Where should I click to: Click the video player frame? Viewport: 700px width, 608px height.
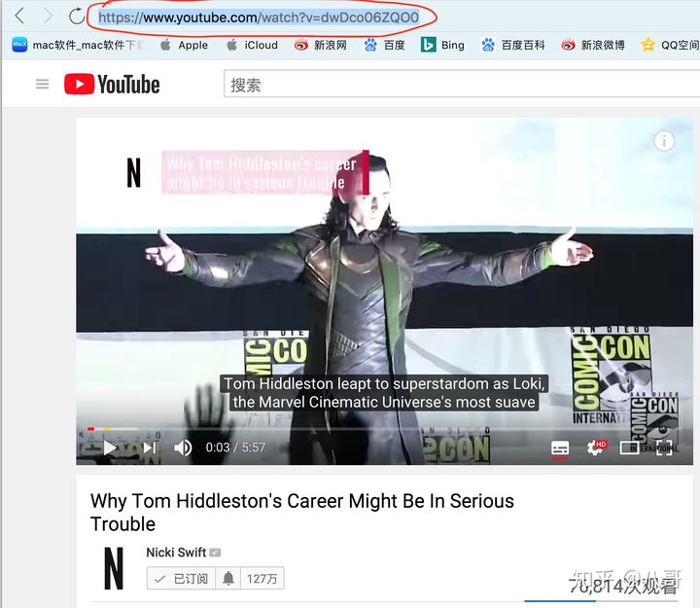(x=384, y=291)
